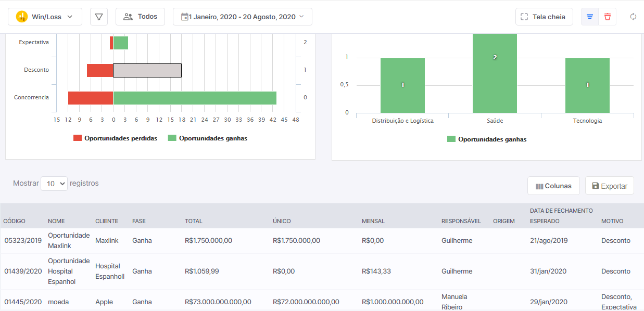Click the Exportar button
The width and height of the screenshot is (644, 311).
[x=610, y=186]
